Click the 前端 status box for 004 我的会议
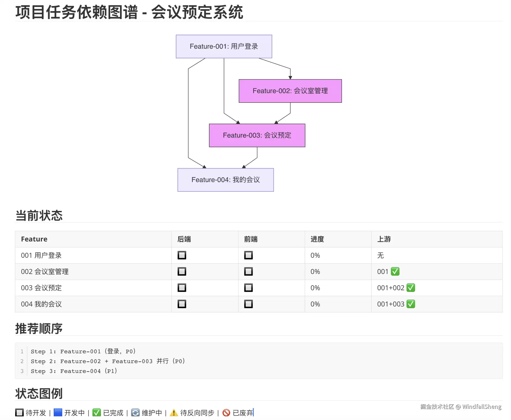The height and width of the screenshot is (420, 511). pyautogui.click(x=248, y=304)
